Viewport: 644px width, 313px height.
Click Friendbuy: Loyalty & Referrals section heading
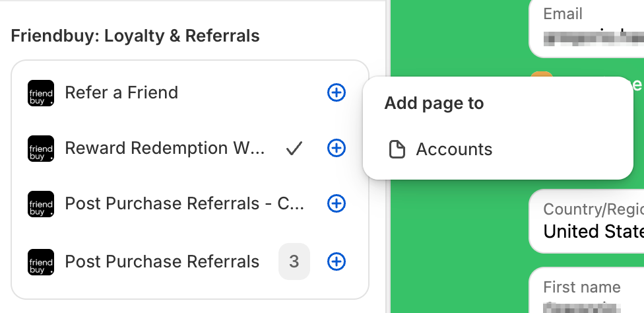coord(135,36)
